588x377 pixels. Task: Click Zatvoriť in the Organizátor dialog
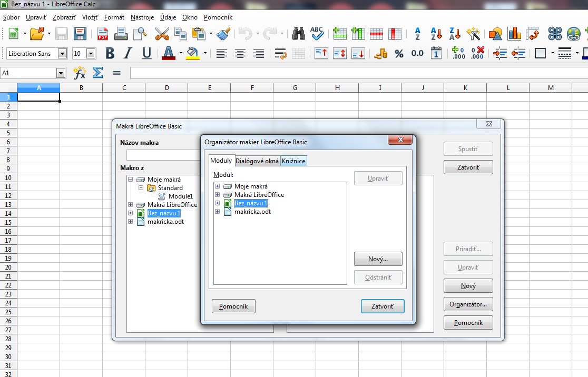pos(383,306)
